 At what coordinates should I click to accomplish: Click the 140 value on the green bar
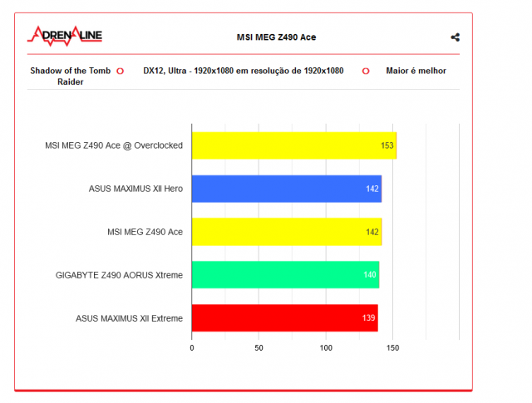(370, 275)
